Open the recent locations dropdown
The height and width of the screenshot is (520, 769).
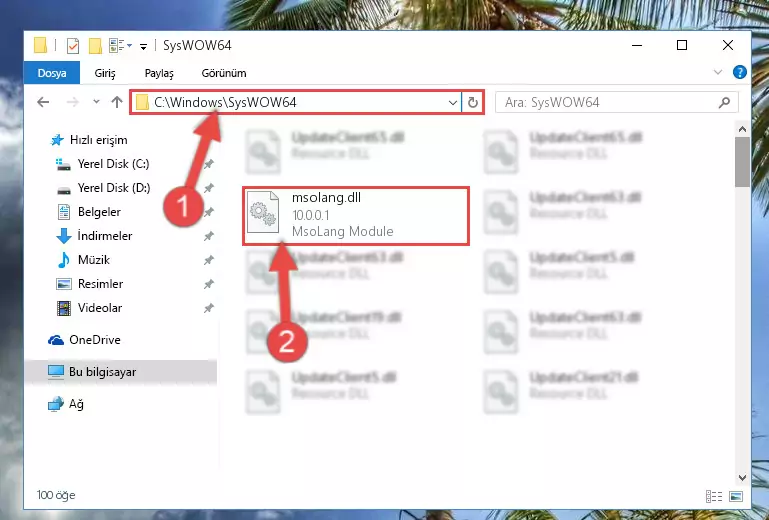(96, 102)
